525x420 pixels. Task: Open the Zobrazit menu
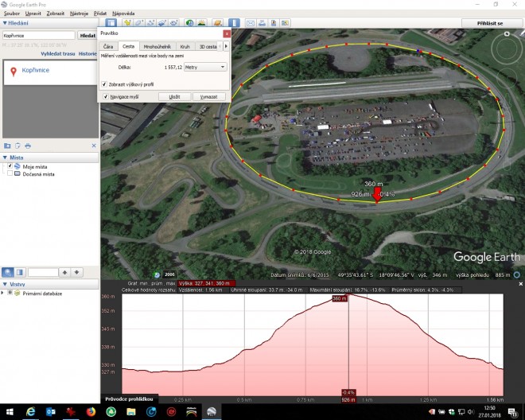click(56, 14)
